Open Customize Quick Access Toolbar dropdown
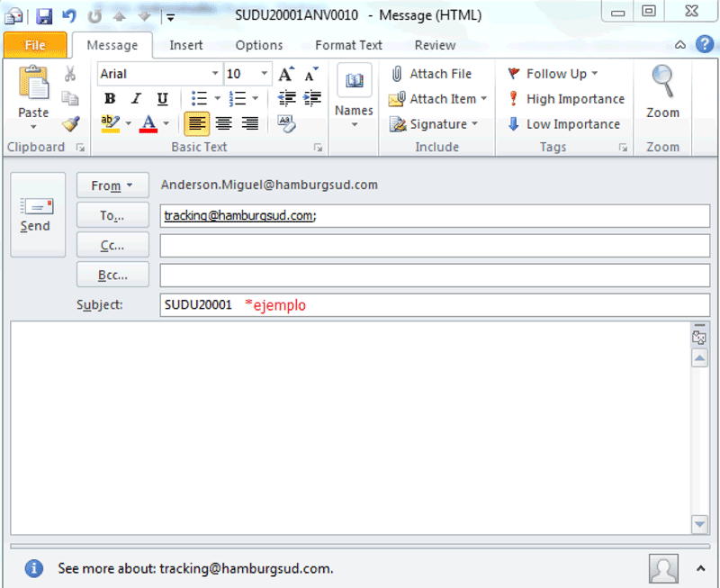The image size is (720, 588). tap(170, 17)
